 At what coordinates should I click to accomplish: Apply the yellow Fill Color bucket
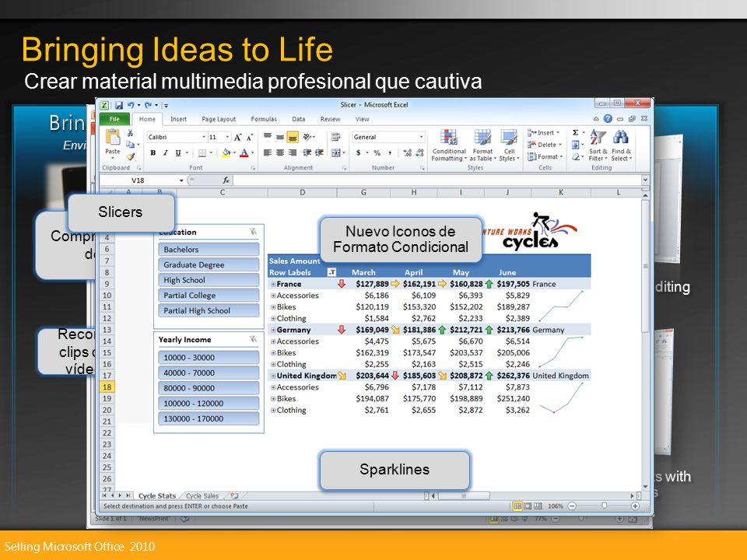(226, 153)
